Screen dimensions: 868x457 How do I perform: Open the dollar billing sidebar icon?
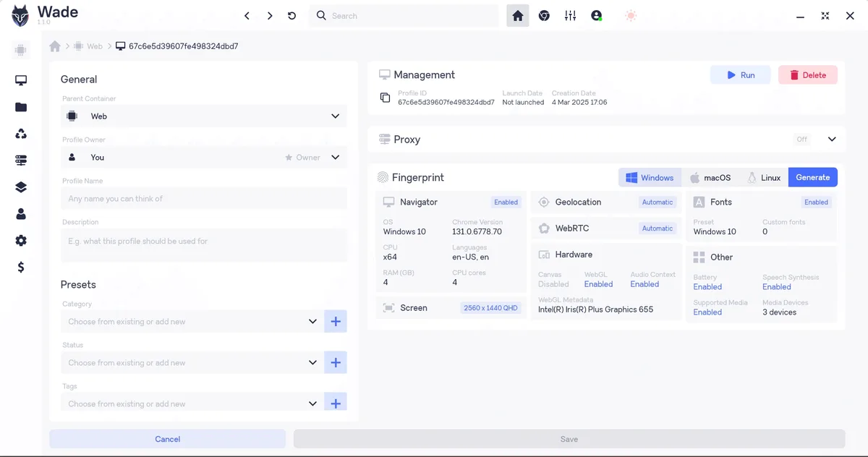tap(21, 268)
